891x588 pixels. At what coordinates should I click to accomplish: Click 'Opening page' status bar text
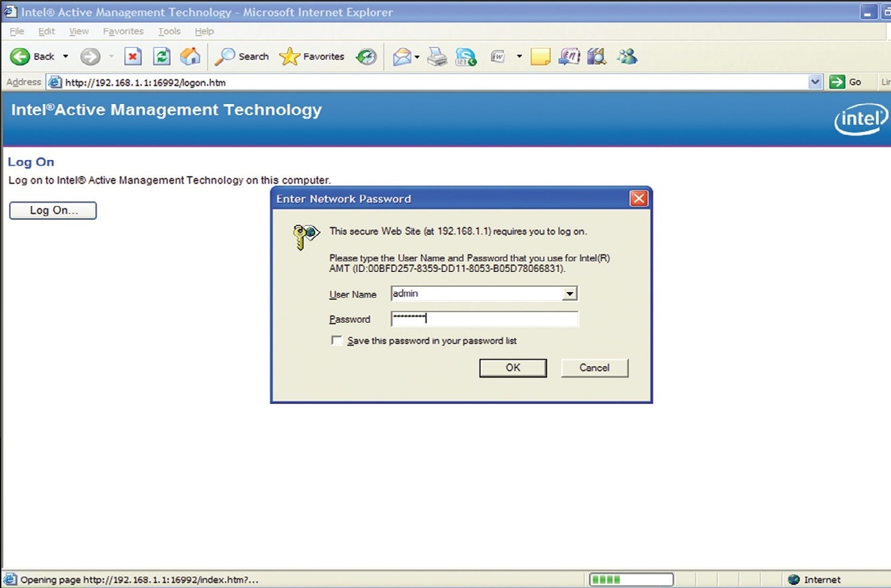(139, 580)
